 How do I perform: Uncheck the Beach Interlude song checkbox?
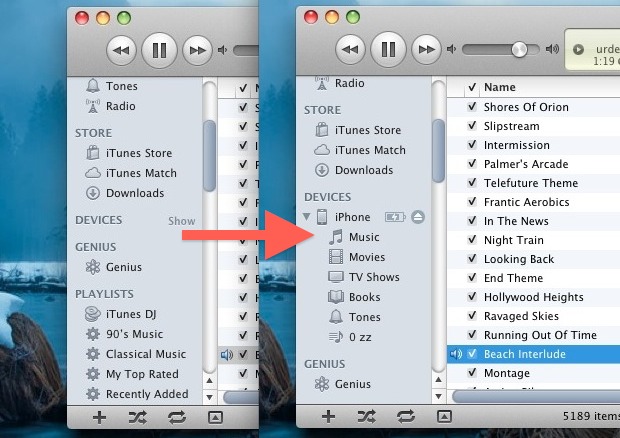point(472,354)
